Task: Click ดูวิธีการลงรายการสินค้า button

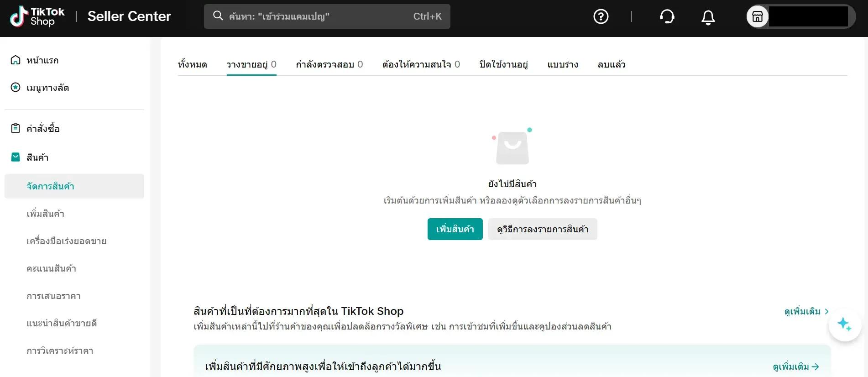Action: coord(543,229)
